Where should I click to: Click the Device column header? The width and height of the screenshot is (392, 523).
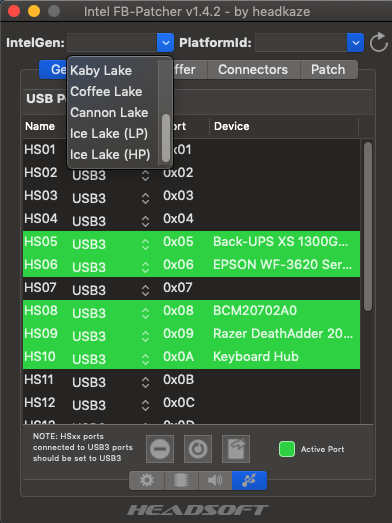coord(232,126)
